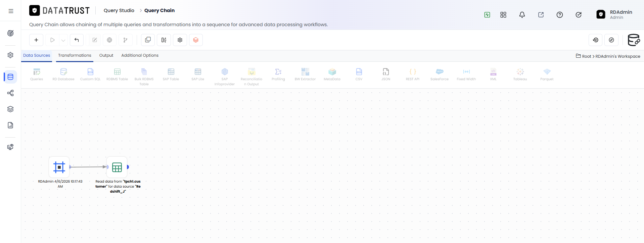
Task: Open the database icon in left sidebar
Action: 10,77
